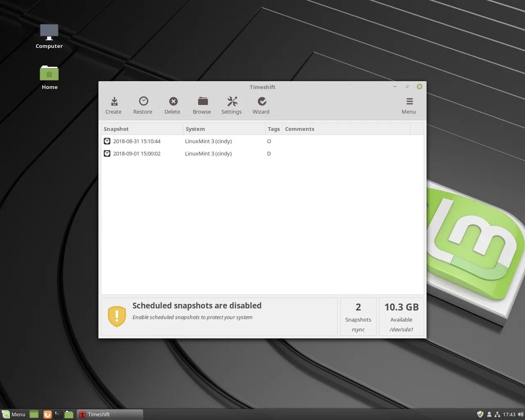
Task: Click the clock icon of 2018-09-01 snapshot
Action: [107, 153]
